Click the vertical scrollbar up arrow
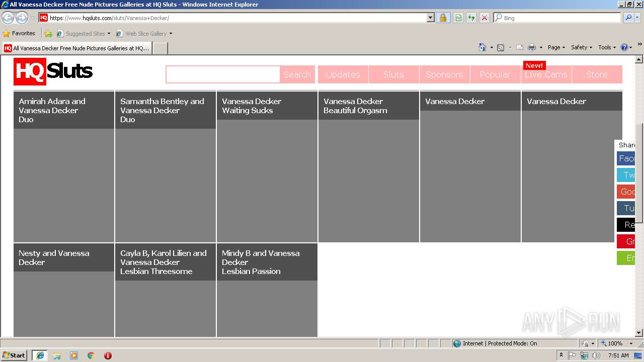Image resolution: width=644 pixels, height=362 pixels. click(639, 59)
